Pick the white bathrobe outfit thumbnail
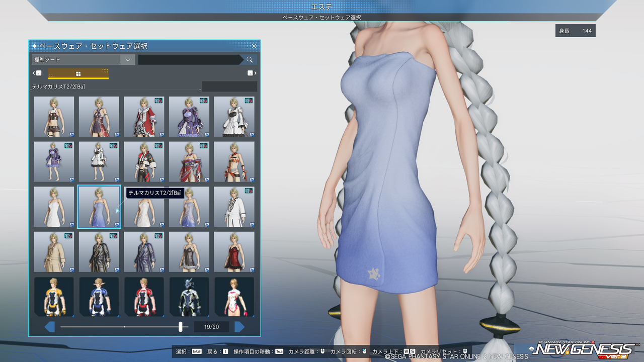 tap(234, 207)
